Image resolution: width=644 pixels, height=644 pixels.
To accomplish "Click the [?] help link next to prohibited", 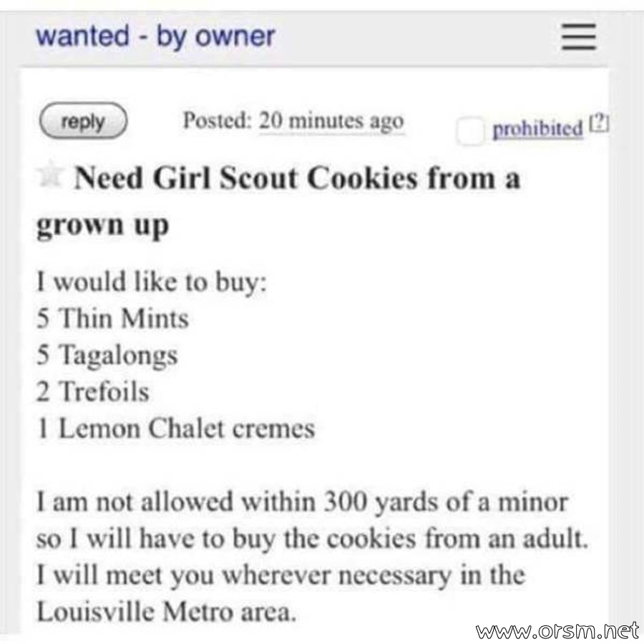I will pyautogui.click(x=600, y=123).
